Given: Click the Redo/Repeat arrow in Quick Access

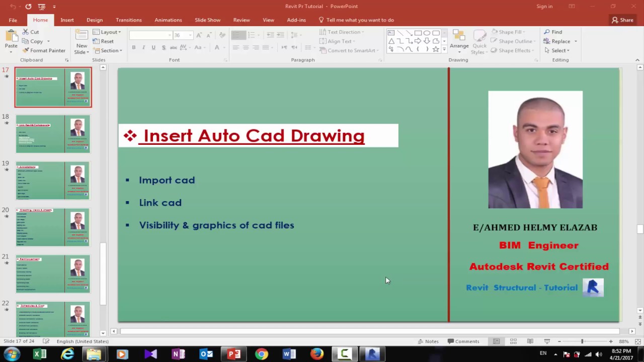Looking at the screenshot, I should 28,7.
